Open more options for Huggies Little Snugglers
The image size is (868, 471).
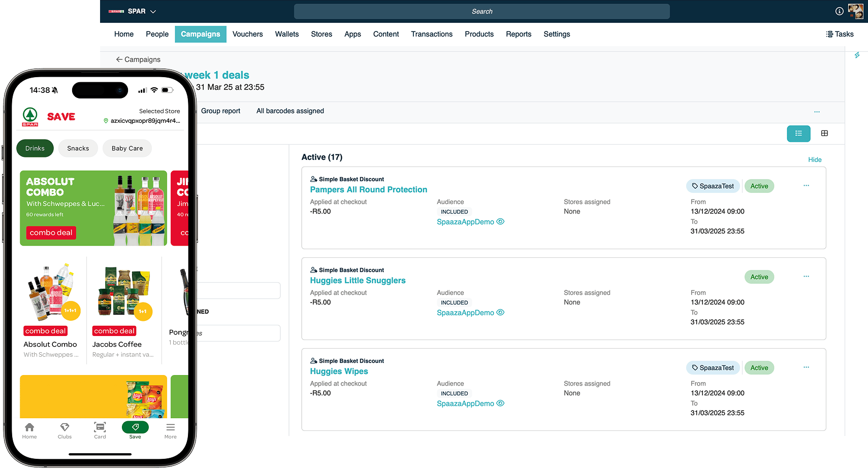(x=806, y=277)
